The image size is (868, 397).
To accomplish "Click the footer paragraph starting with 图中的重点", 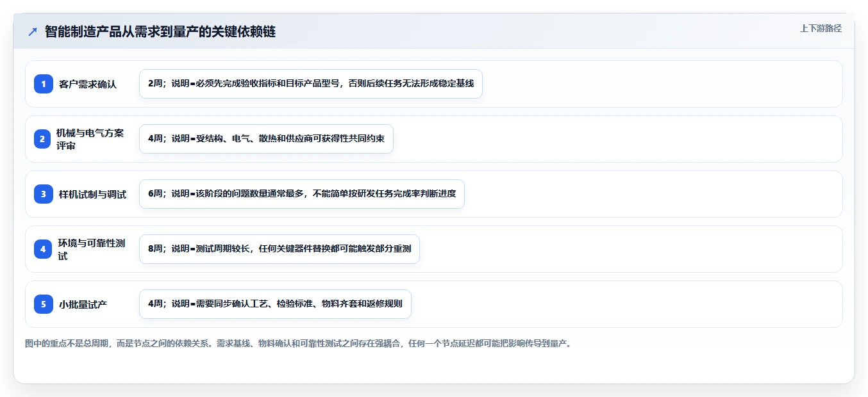I will click(x=298, y=343).
